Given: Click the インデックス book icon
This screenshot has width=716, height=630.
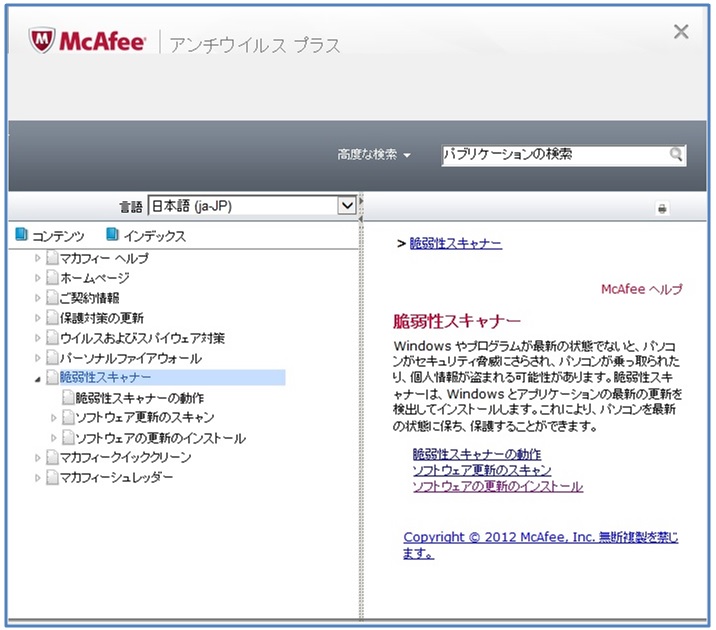Looking at the screenshot, I should pyautogui.click(x=112, y=234).
